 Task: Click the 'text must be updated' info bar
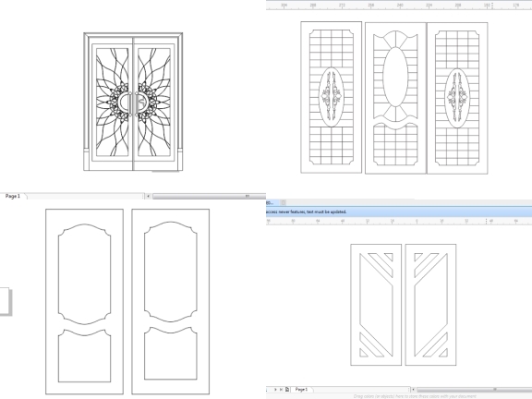pyautogui.click(x=399, y=212)
